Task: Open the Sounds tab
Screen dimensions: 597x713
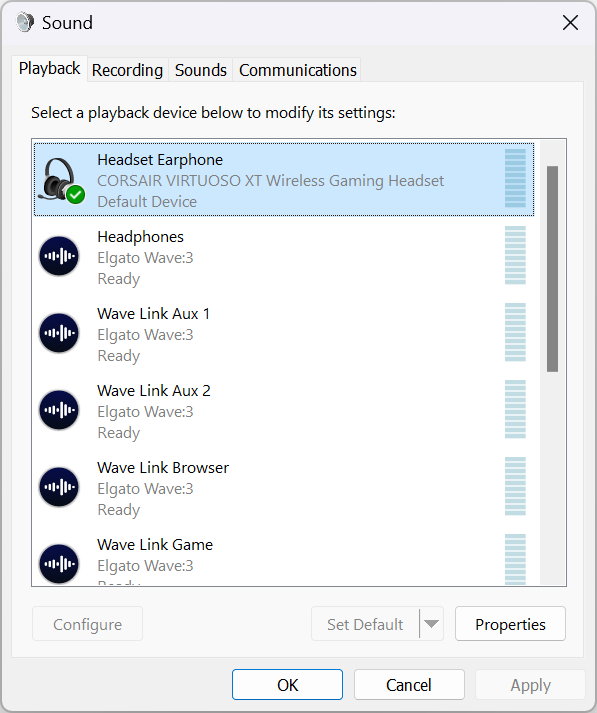Action: point(201,70)
